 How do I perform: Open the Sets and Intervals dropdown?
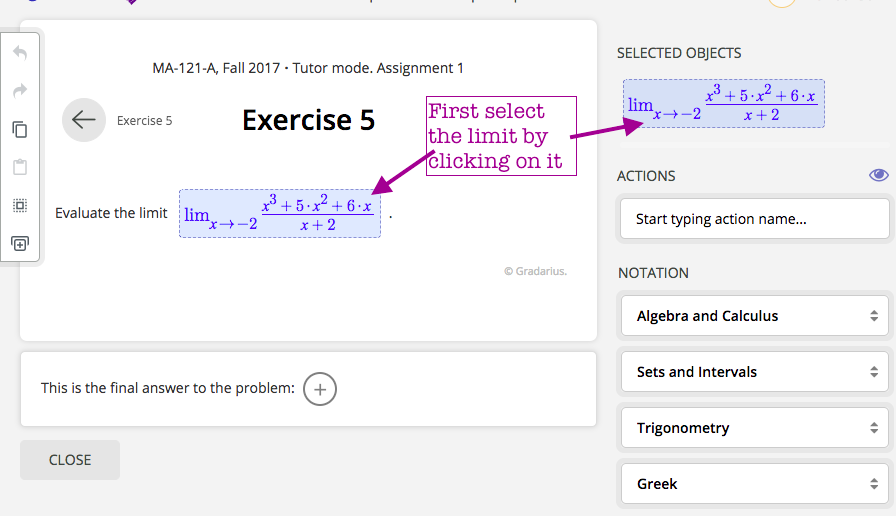tap(755, 372)
